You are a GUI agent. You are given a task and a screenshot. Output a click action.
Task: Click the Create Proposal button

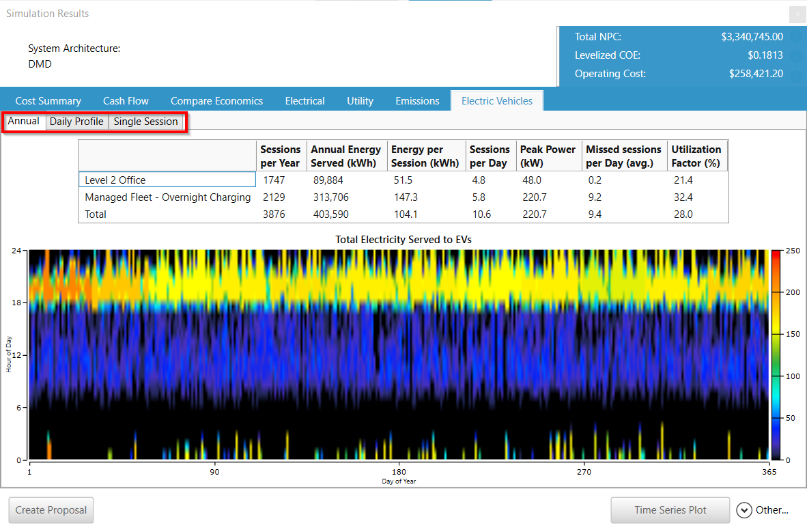[x=51, y=510]
